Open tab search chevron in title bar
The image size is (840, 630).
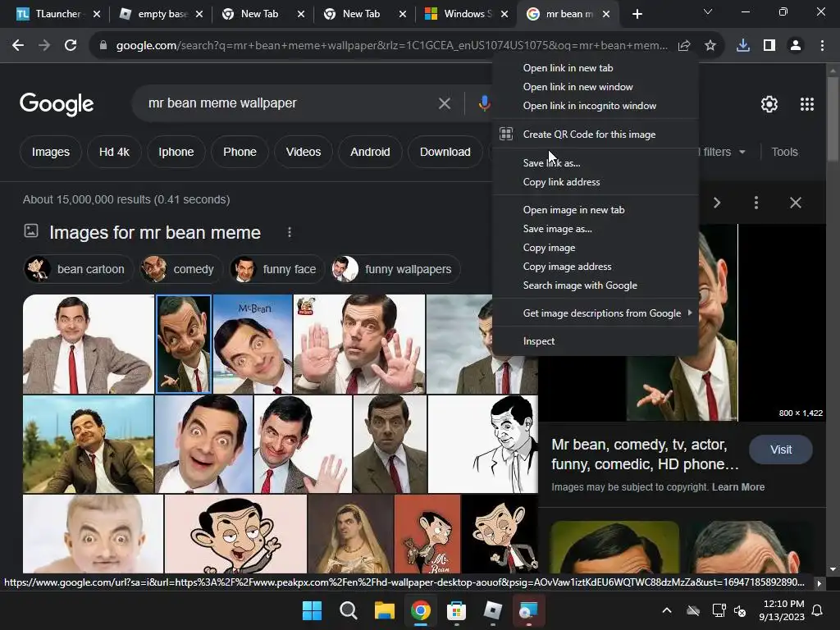[708, 11]
